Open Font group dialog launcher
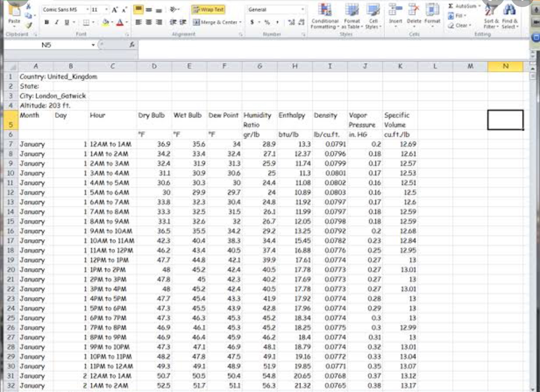Screen dimensions: 540x392 127,34
